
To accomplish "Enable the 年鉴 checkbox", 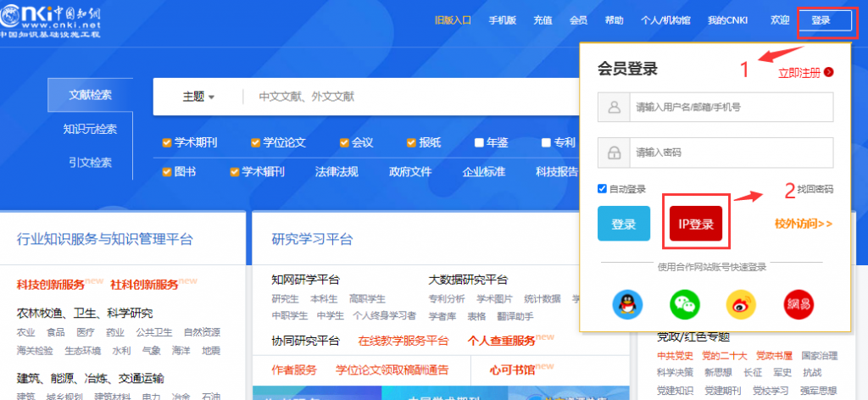I will coord(480,142).
